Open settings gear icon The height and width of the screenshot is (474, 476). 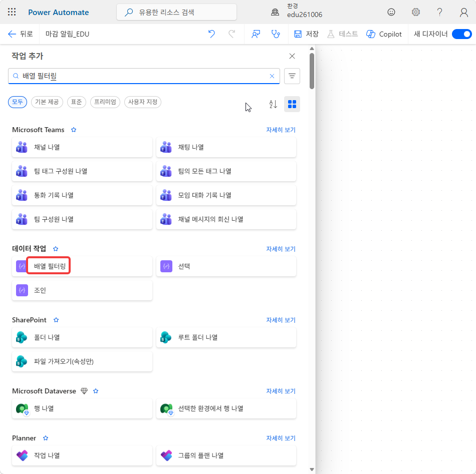[x=415, y=12]
